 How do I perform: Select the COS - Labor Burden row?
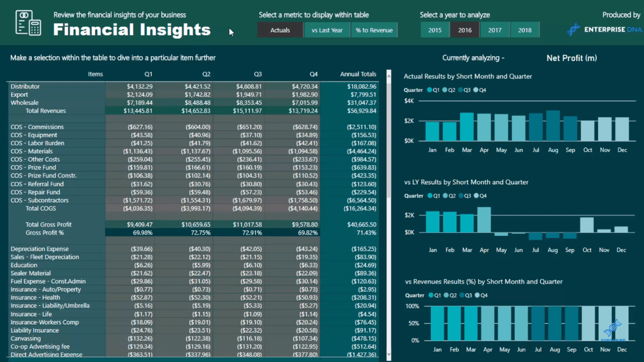(x=193, y=143)
